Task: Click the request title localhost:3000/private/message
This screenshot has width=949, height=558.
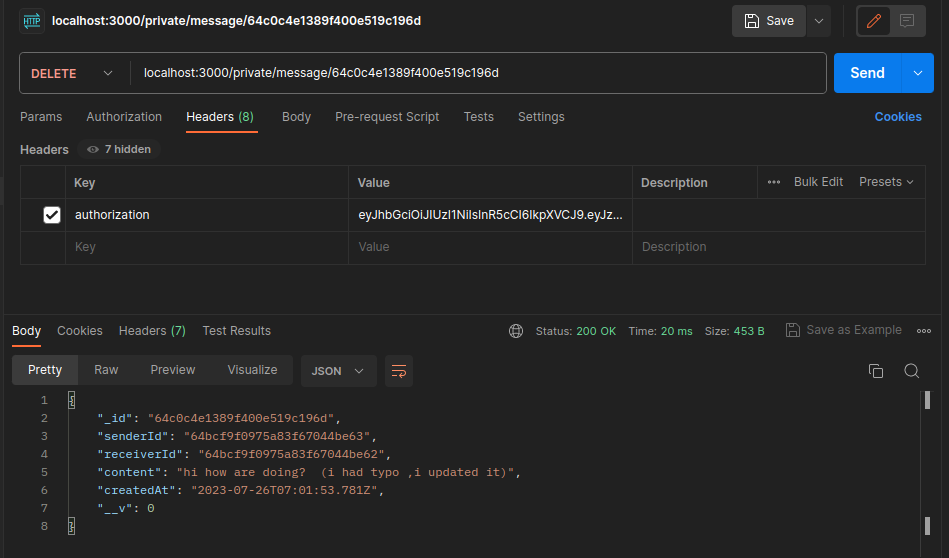Action: pos(236,21)
